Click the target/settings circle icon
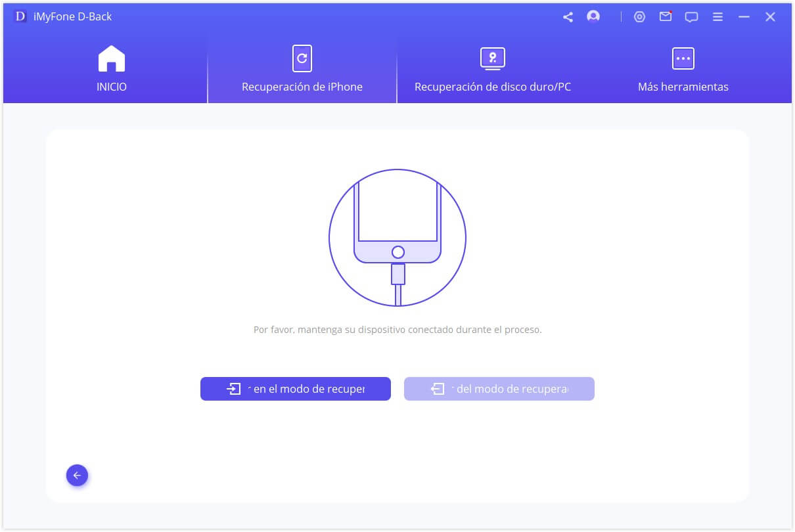The height and width of the screenshot is (532, 795). pyautogui.click(x=639, y=17)
